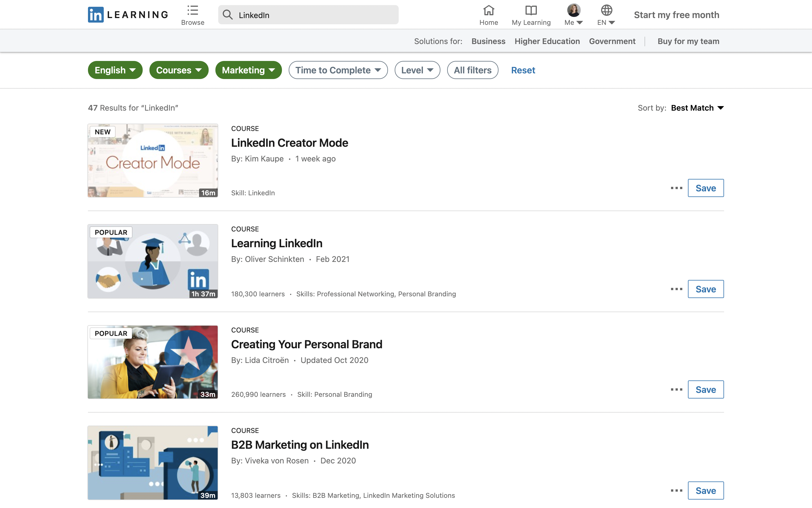Image resolution: width=812 pixels, height=508 pixels.
Task: Open Creating Your Personal Brand thumbnail
Action: tap(153, 362)
